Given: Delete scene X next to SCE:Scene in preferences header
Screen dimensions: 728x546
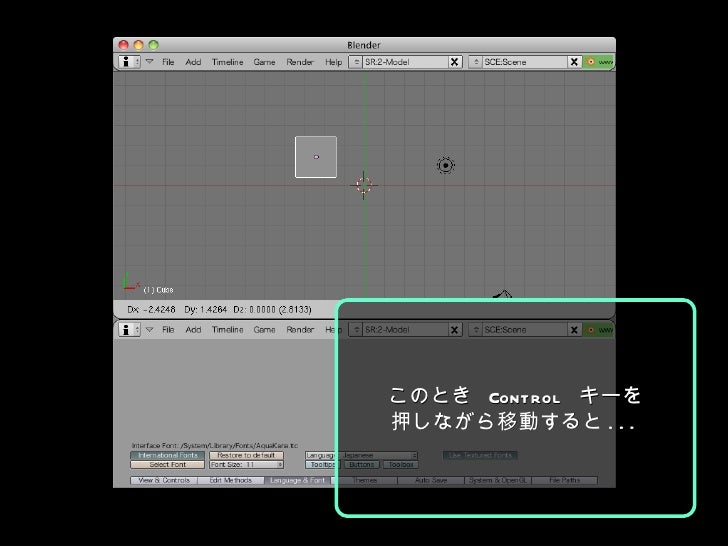Looking at the screenshot, I should pos(574,329).
